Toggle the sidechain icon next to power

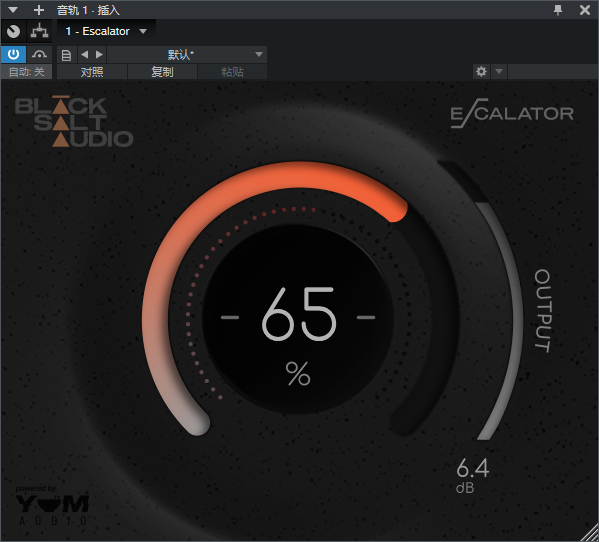[39, 54]
